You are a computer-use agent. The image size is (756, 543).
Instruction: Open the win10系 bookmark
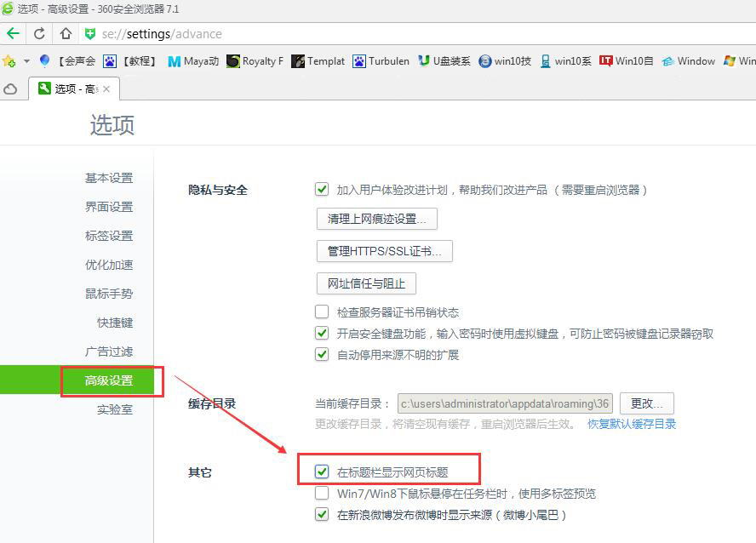tap(565, 61)
